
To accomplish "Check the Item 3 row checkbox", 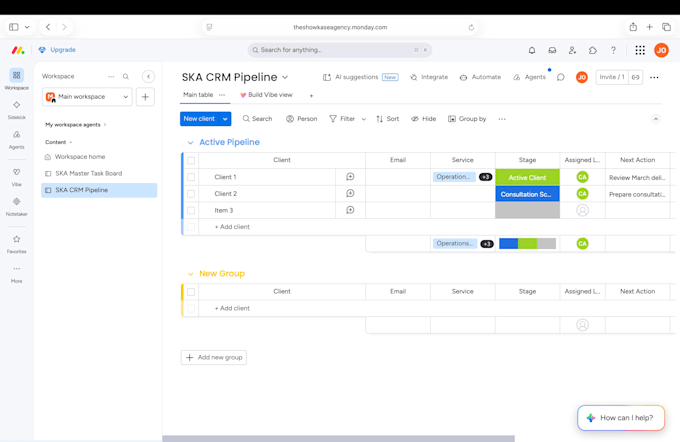I will coord(191,210).
